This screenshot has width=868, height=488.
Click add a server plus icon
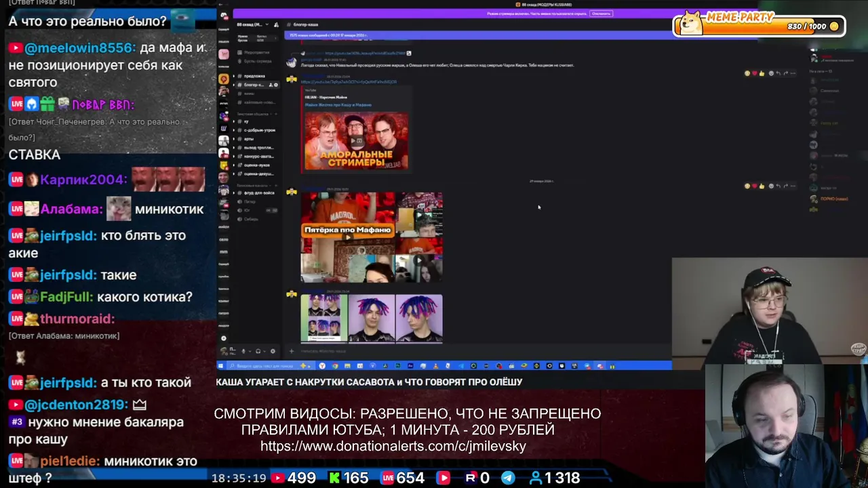coord(224,338)
